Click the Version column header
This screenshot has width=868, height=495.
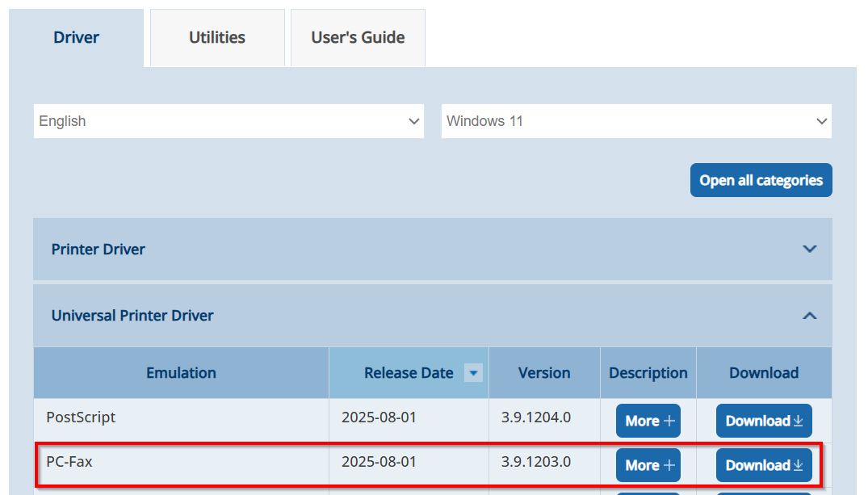pos(544,373)
